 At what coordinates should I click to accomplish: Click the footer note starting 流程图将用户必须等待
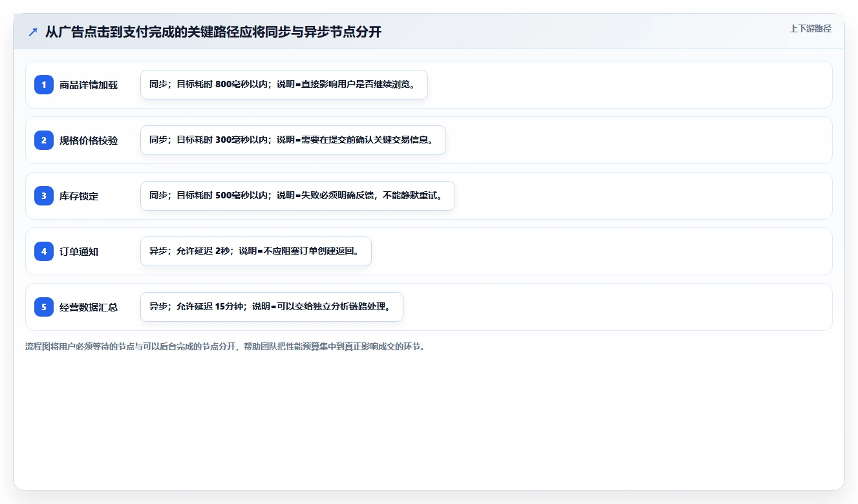[x=225, y=346]
